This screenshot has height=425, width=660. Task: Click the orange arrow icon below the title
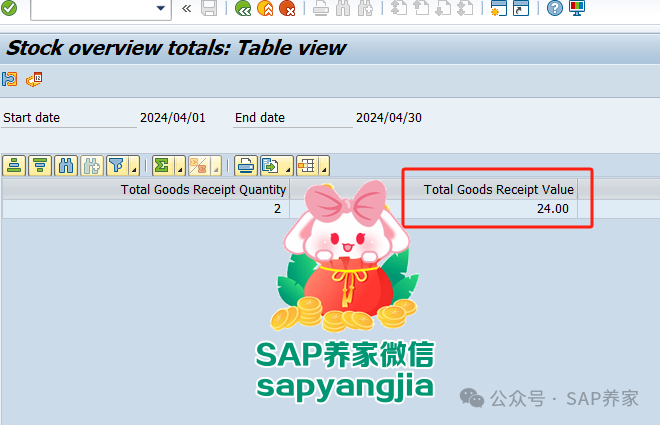click(x=34, y=79)
